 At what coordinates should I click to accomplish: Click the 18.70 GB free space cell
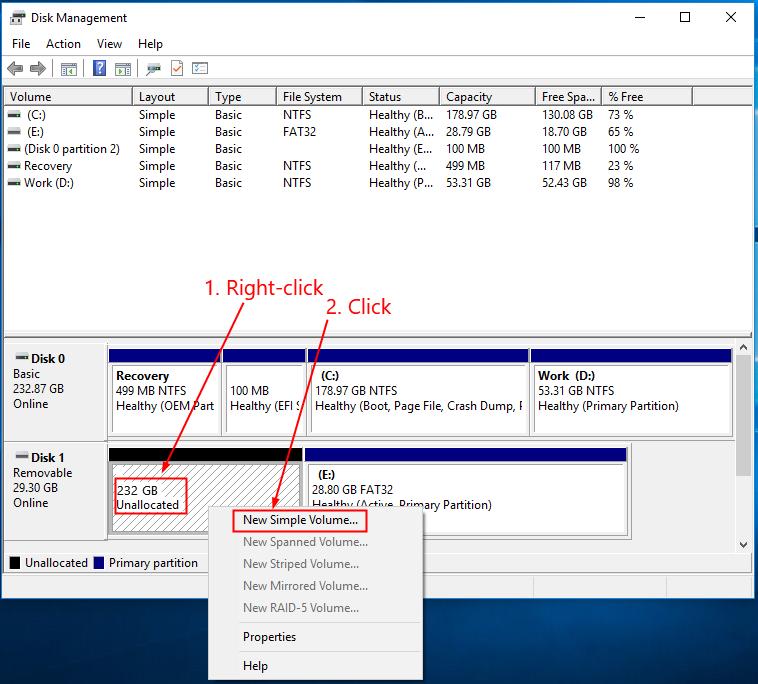(564, 132)
